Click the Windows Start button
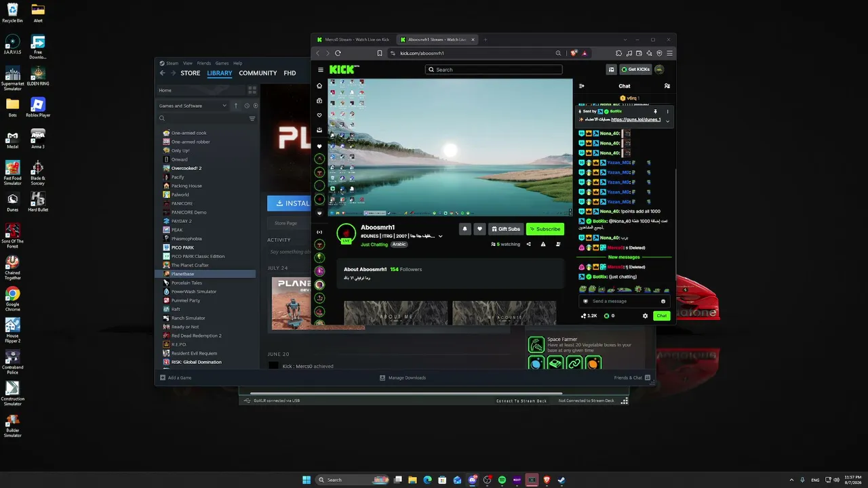This screenshot has height=488, width=868. 307,480
